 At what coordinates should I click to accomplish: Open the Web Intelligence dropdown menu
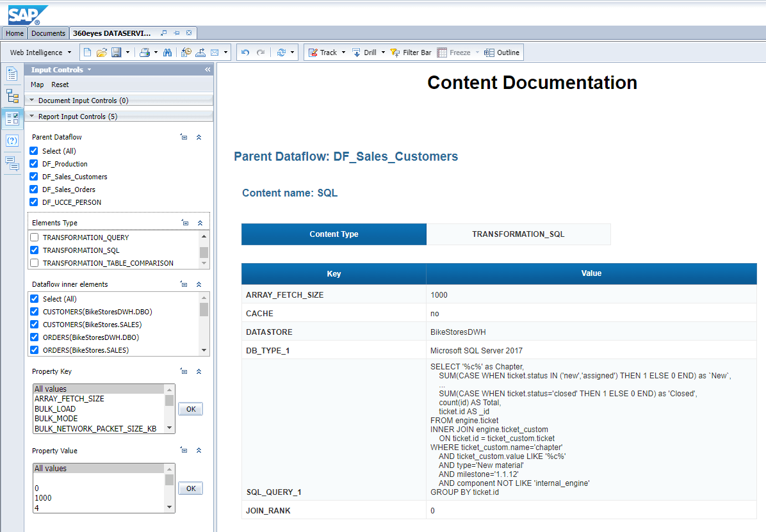[70, 52]
